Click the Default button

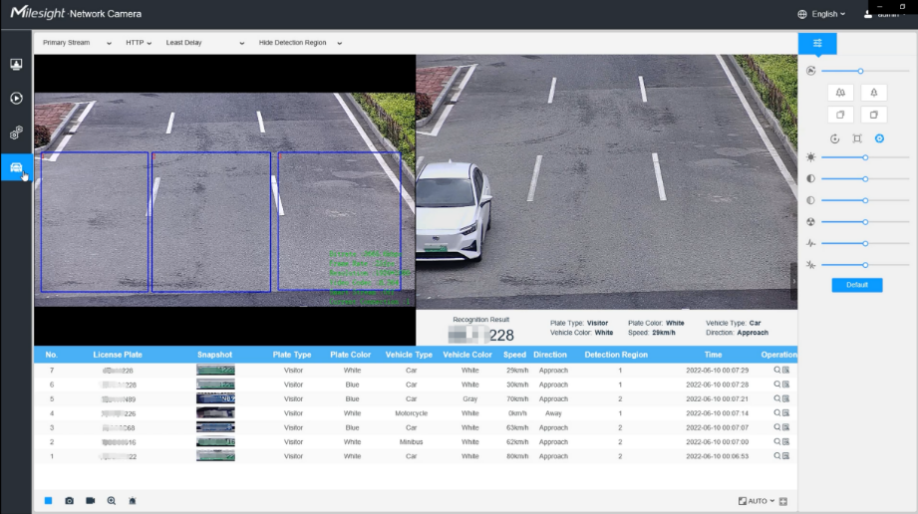pyautogui.click(x=857, y=285)
